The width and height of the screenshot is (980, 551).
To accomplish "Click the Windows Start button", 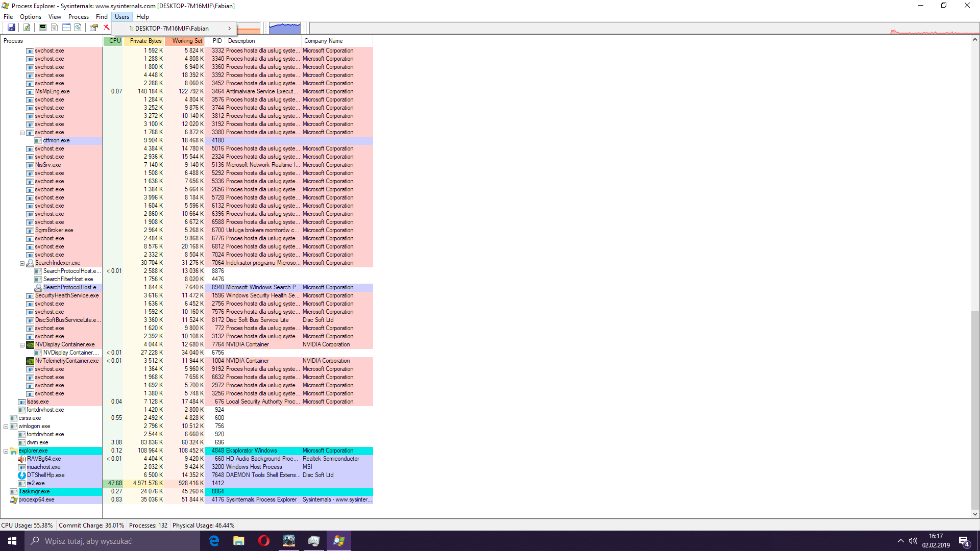I will 12,541.
